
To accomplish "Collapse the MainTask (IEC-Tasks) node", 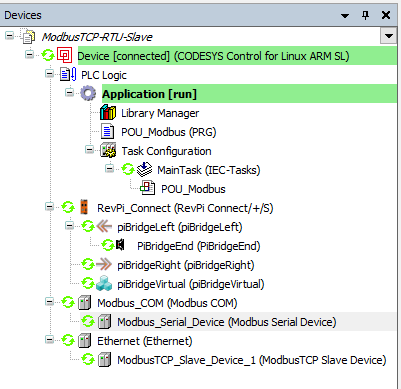I will (x=109, y=168).
